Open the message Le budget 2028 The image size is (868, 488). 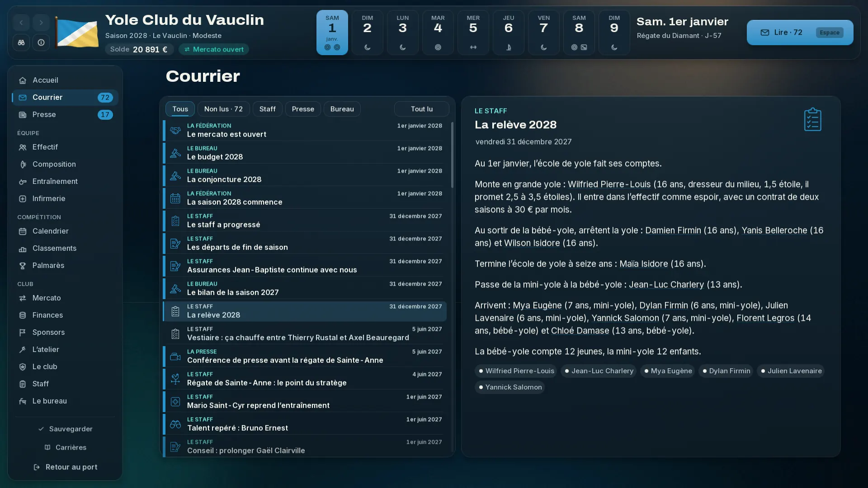coord(305,153)
